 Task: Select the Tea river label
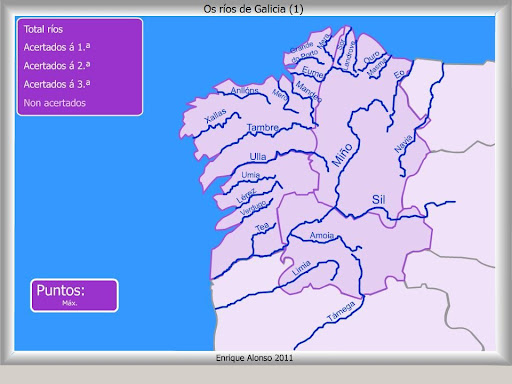262,227
